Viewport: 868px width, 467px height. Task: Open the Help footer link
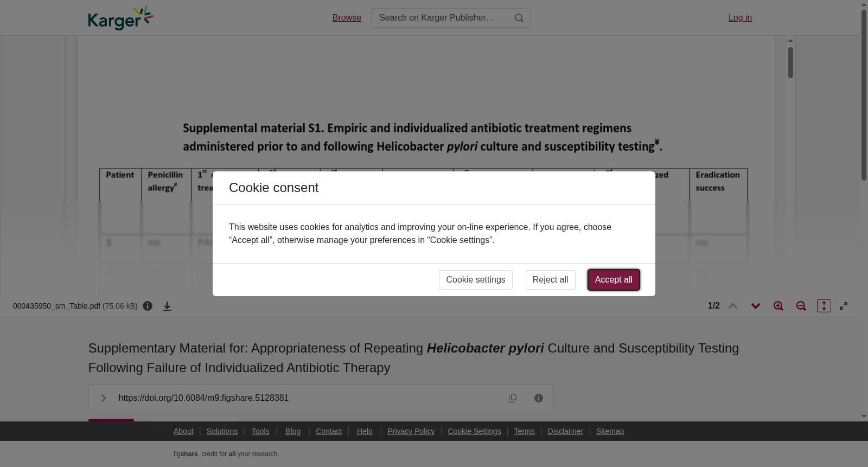click(365, 431)
